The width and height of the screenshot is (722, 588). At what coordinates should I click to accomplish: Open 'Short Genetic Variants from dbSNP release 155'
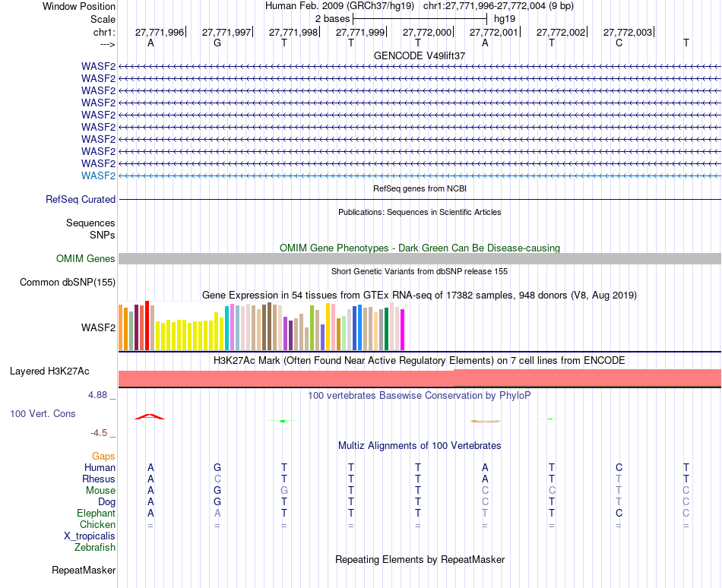pos(420,271)
